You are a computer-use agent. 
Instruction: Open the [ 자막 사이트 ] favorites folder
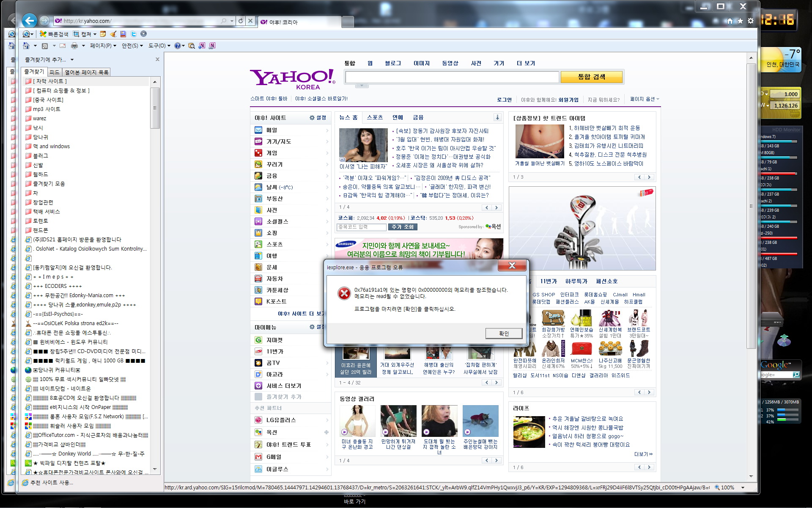[50, 81]
